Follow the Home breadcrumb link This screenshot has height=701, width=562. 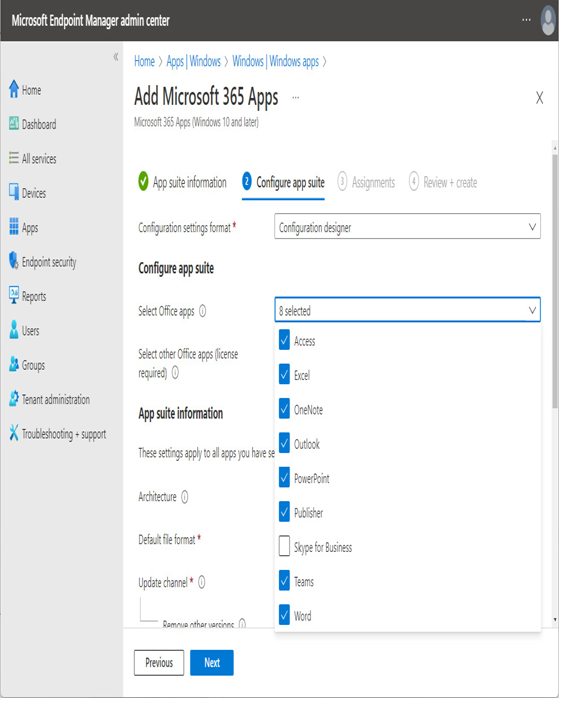pos(145,61)
